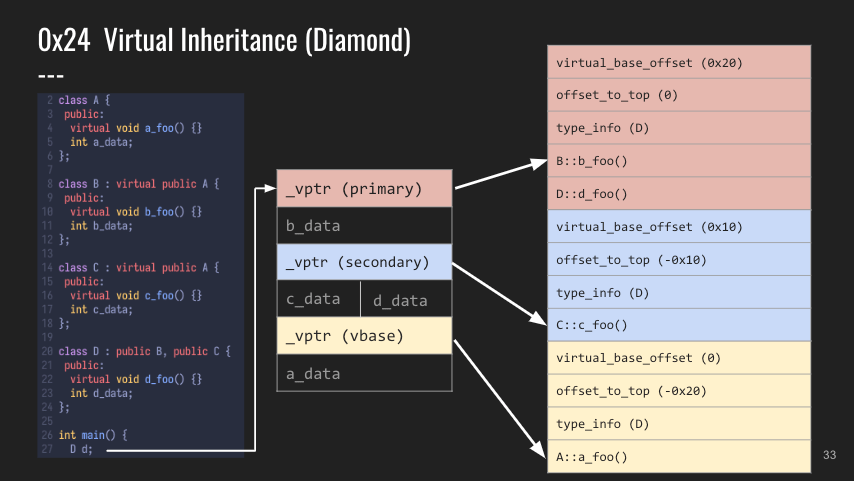This screenshot has height=481, width=854.
Task: Click the 'D d;' line in the code
Action: click(81, 449)
